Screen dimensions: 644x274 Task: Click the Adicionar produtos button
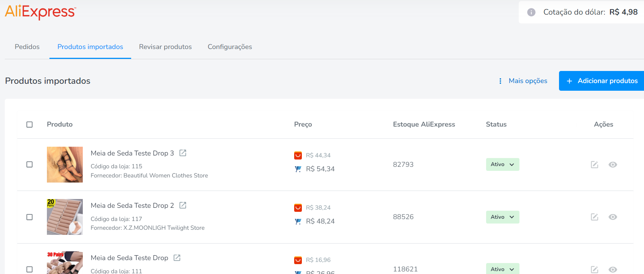(602, 81)
